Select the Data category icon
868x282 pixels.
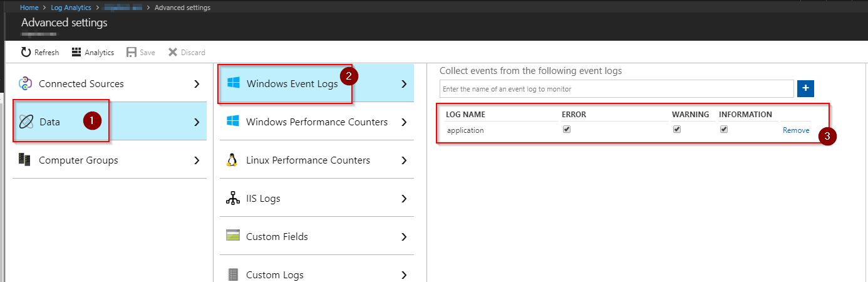[x=26, y=122]
